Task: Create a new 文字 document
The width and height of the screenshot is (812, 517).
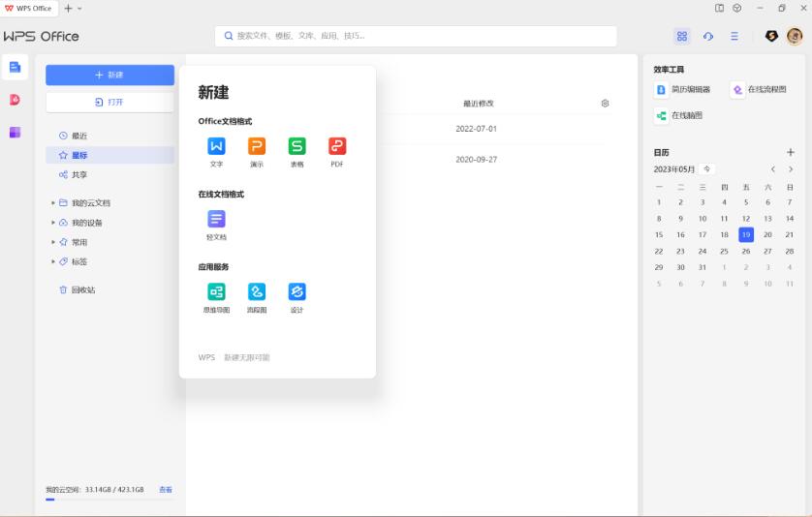Action: (216, 146)
